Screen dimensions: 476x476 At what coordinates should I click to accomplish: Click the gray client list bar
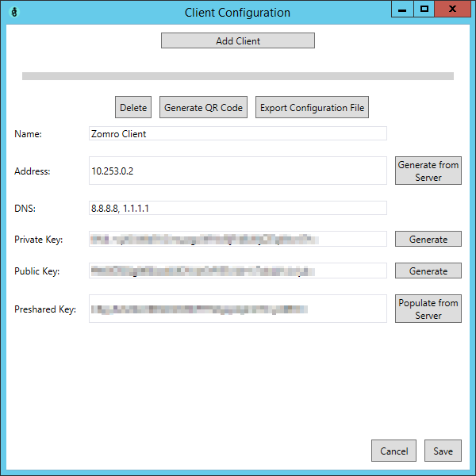pyautogui.click(x=238, y=76)
